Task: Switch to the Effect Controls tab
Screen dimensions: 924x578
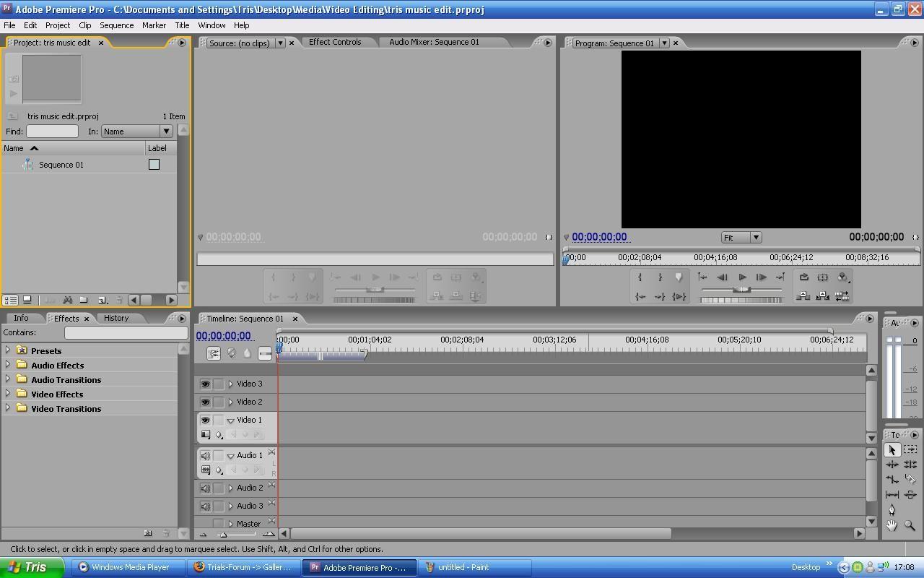Action: (335, 42)
